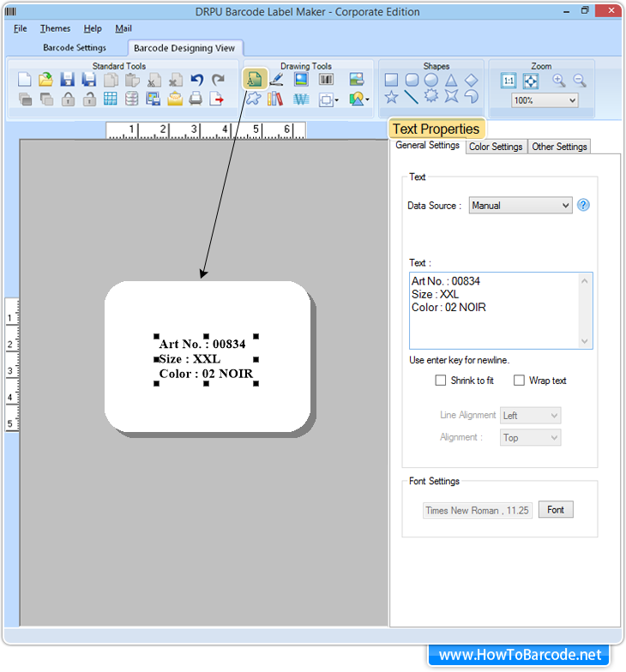Switch to the Barcode Settings tab
The width and height of the screenshot is (626, 672).
75,48
